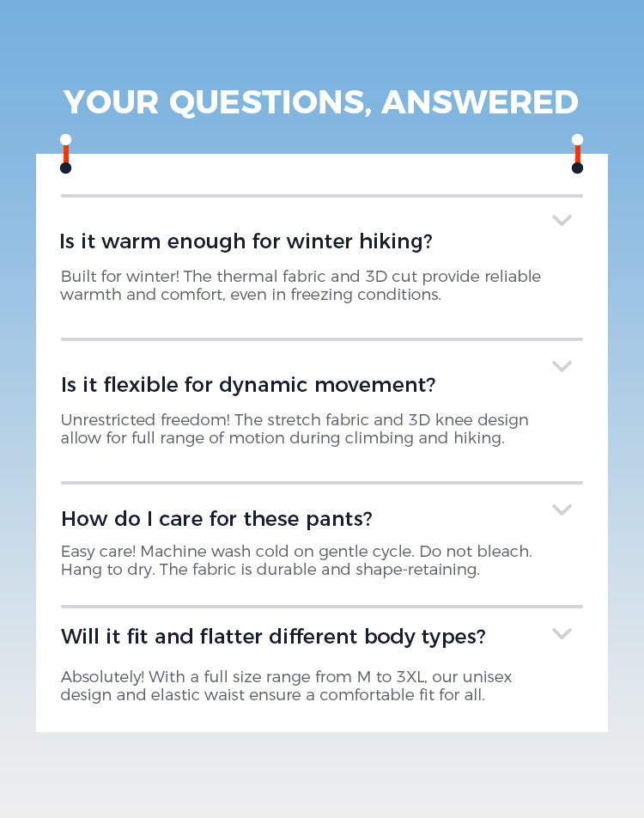Viewport: 644px width, 818px height.
Task: Select the "Unrestricted freedom!" answer paragraph
Action: click(295, 429)
